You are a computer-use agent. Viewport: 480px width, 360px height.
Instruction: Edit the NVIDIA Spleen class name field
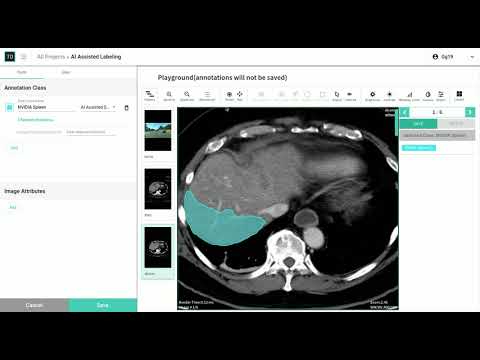coord(47,107)
